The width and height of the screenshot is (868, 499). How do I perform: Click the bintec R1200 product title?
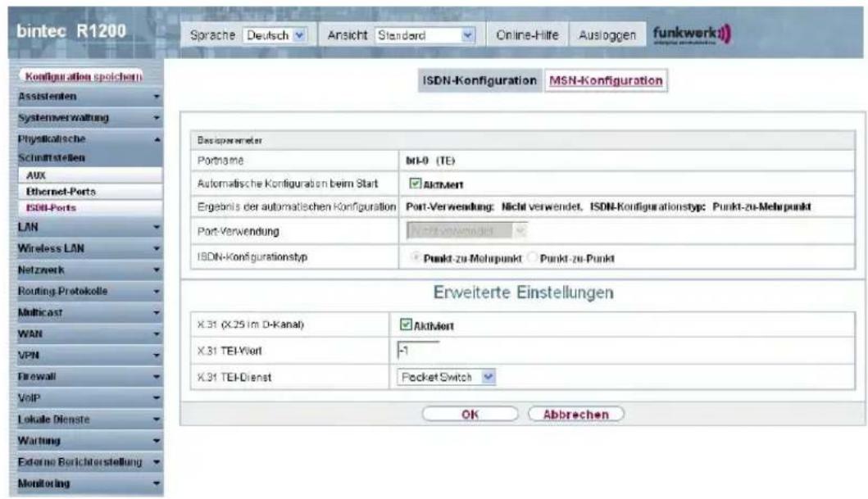click(71, 31)
